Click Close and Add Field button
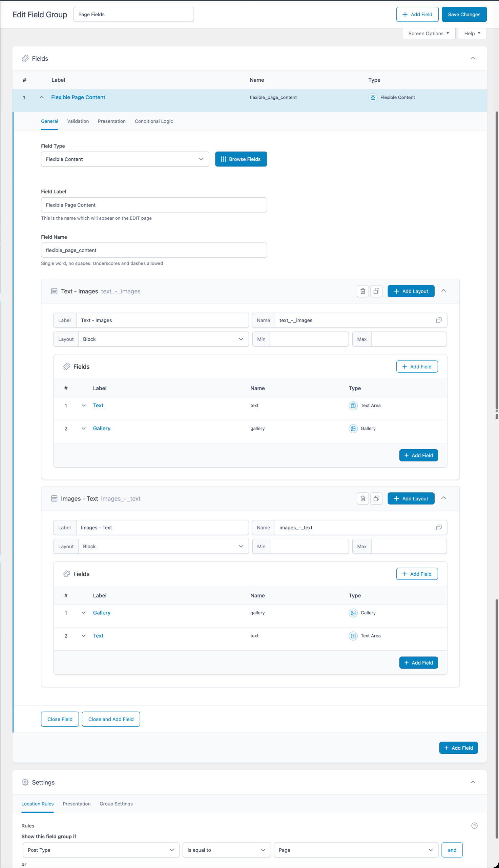 point(111,719)
